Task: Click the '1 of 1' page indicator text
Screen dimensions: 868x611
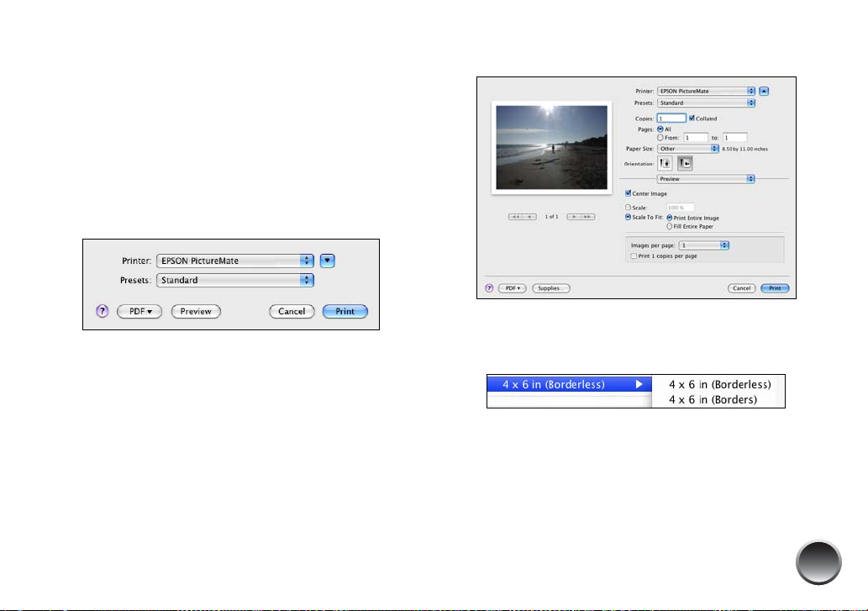Action: click(x=551, y=217)
